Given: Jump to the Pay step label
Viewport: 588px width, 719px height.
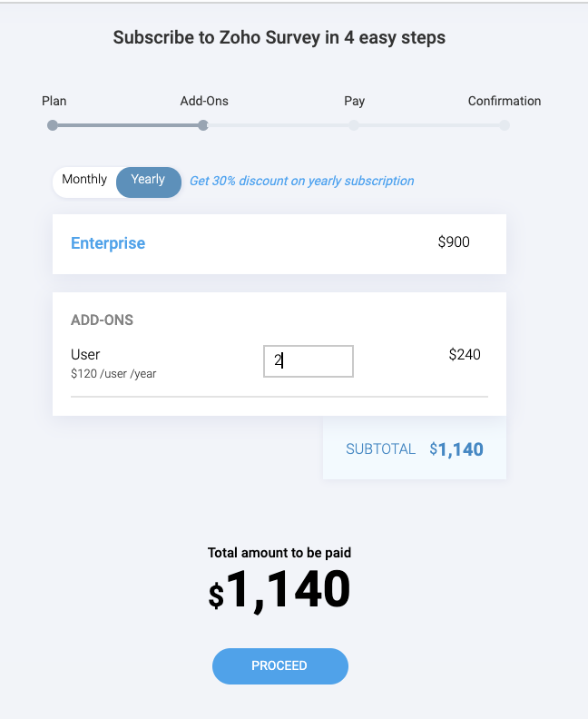Looking at the screenshot, I should (x=354, y=101).
